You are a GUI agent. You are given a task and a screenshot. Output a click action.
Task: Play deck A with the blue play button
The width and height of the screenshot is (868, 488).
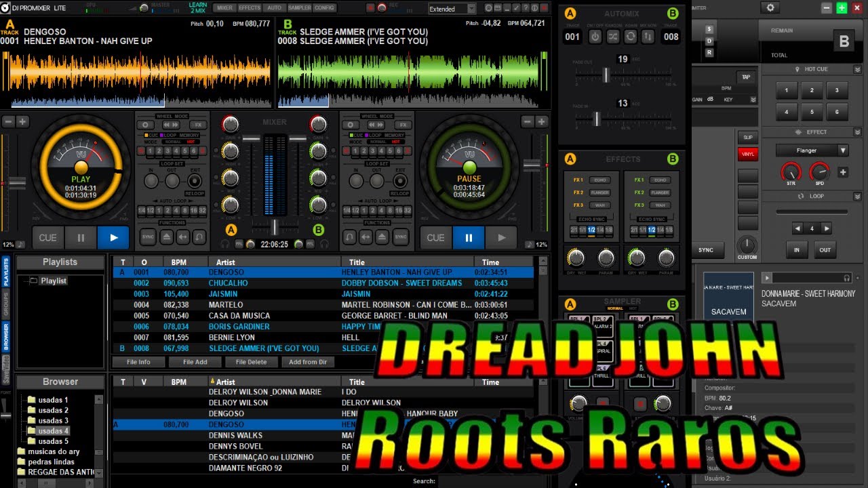[113, 238]
